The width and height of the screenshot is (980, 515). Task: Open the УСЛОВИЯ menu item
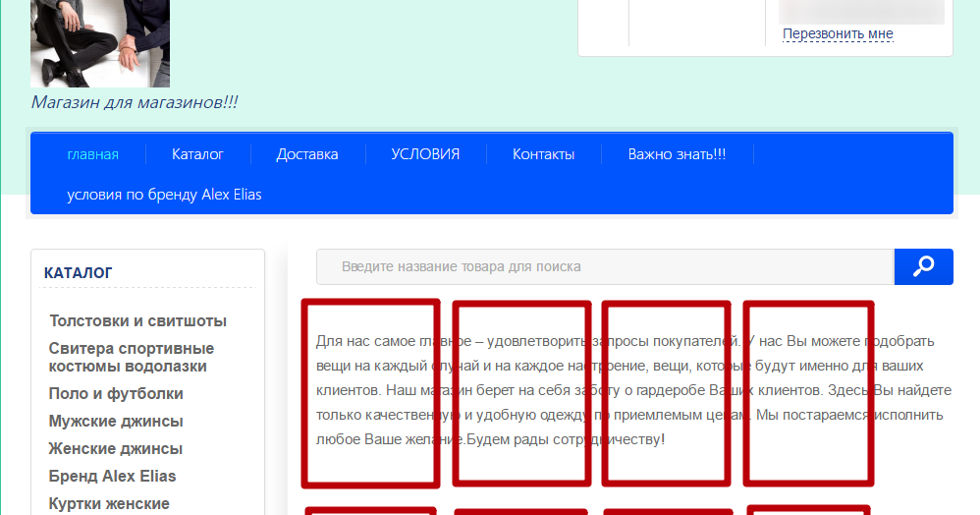click(x=425, y=154)
